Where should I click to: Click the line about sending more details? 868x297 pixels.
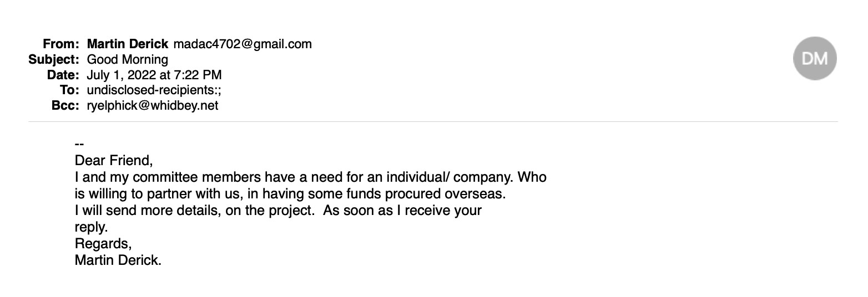[x=278, y=211]
